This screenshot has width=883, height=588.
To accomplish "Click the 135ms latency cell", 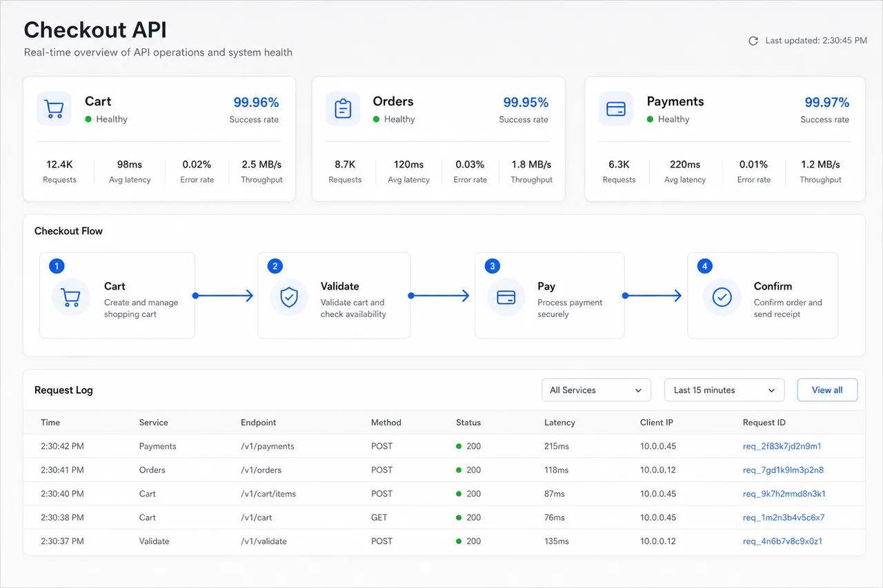I will 557,541.
